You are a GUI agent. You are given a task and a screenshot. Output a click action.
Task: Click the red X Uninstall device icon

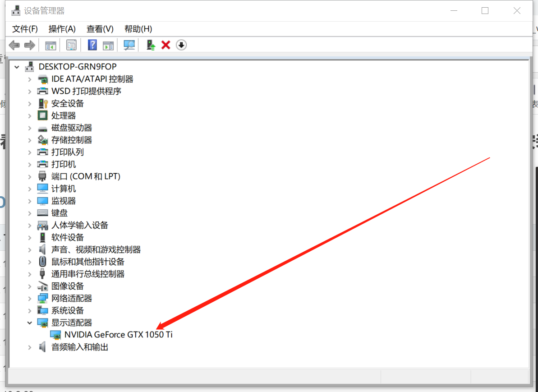point(166,45)
